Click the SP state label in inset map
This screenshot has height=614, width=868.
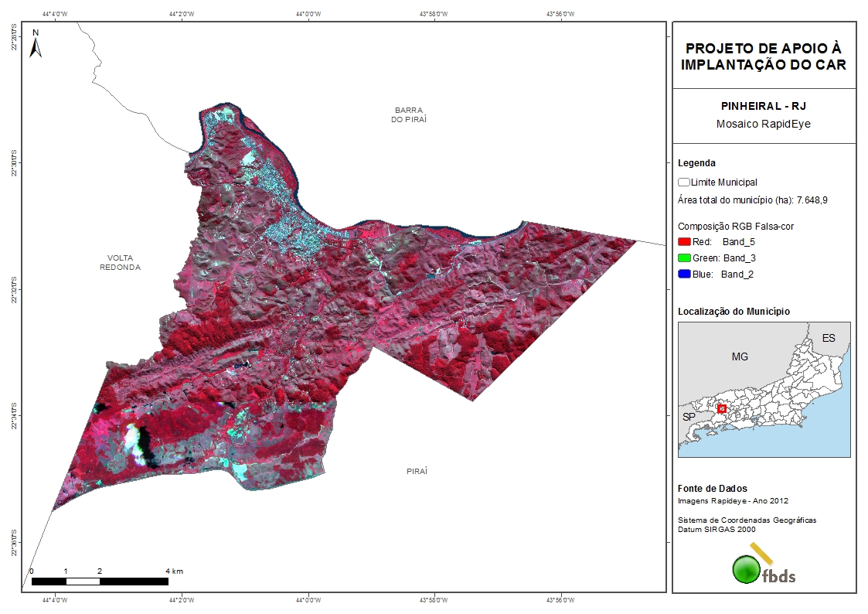[689, 417]
